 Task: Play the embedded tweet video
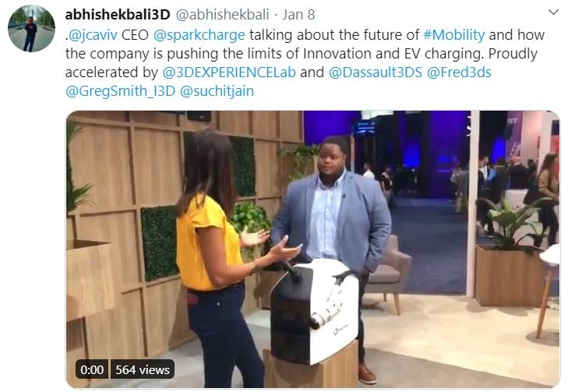click(313, 249)
